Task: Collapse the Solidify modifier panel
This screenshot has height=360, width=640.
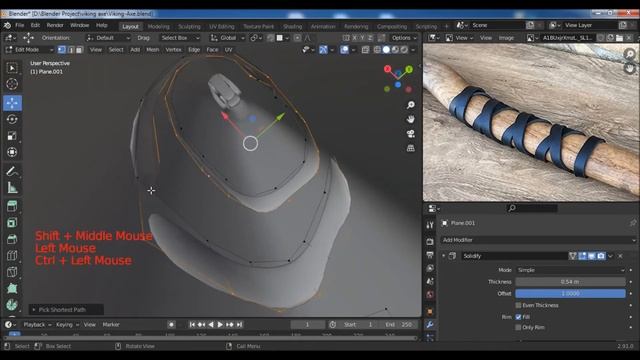Action: coord(444,256)
